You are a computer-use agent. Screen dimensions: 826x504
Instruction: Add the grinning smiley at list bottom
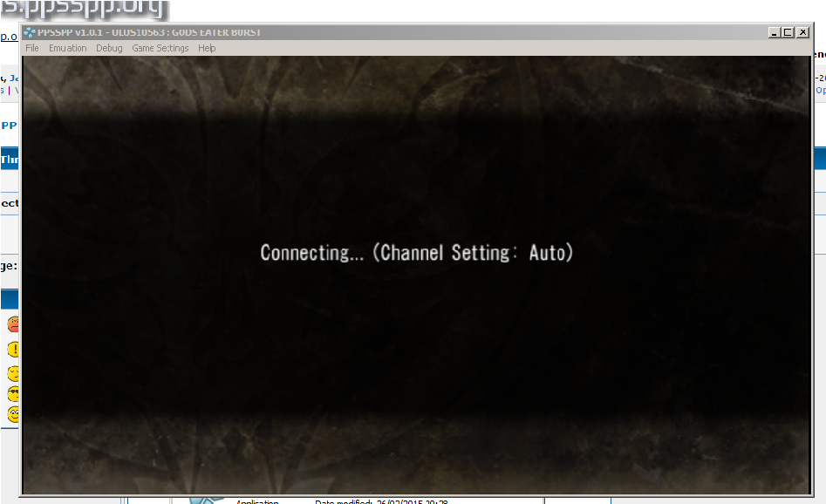pos(13,414)
